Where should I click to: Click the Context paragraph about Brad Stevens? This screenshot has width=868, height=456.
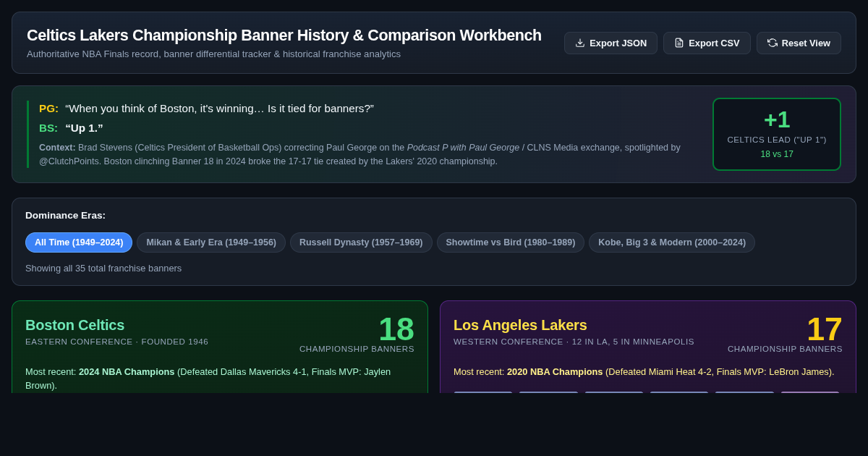[359, 154]
